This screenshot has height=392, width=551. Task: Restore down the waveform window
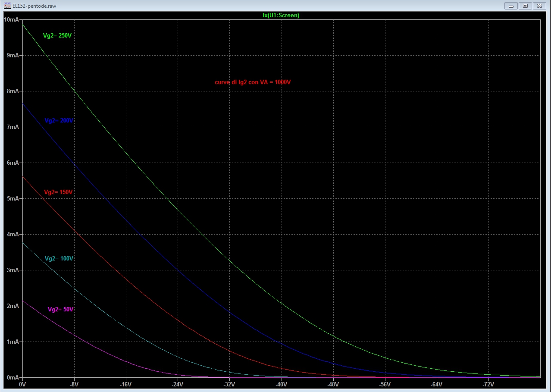coord(525,6)
